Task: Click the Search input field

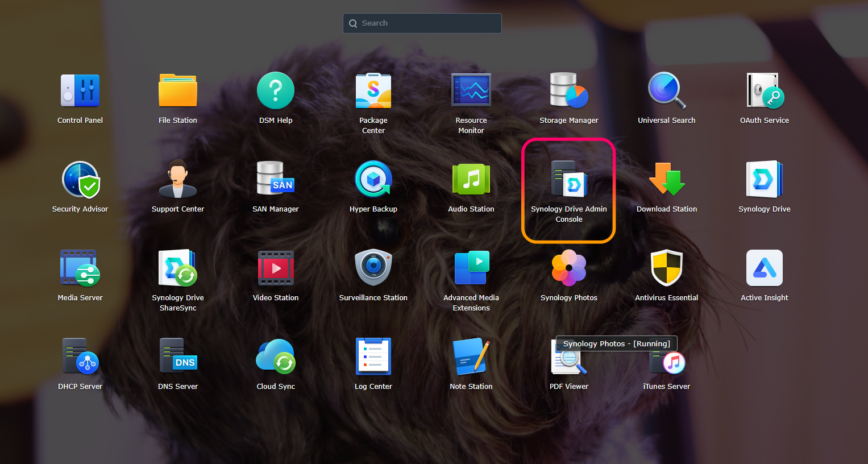Action: tap(422, 23)
